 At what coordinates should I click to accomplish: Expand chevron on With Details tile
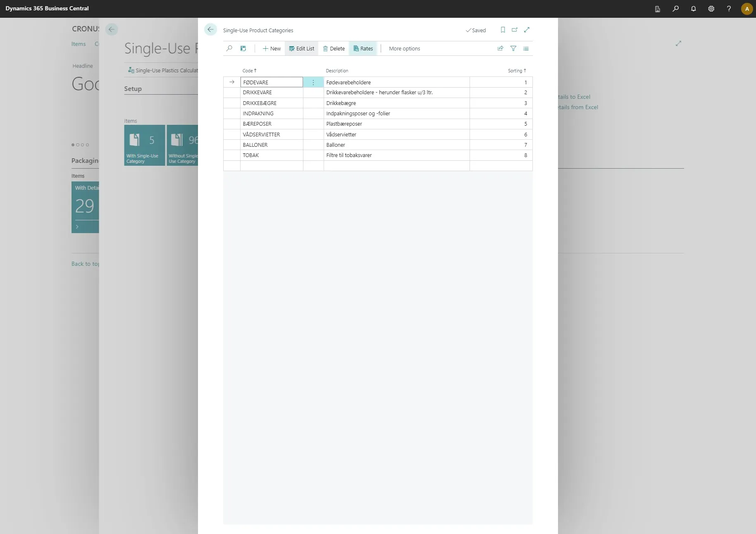(x=77, y=226)
